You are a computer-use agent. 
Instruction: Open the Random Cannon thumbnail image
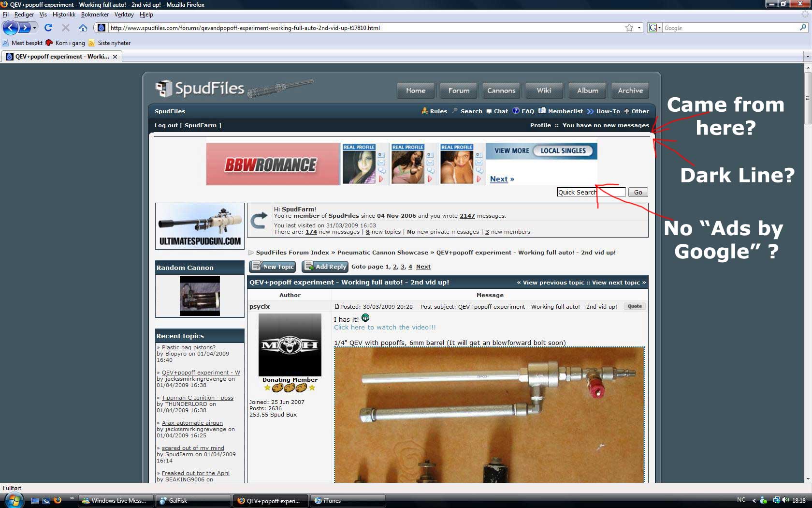coord(200,296)
